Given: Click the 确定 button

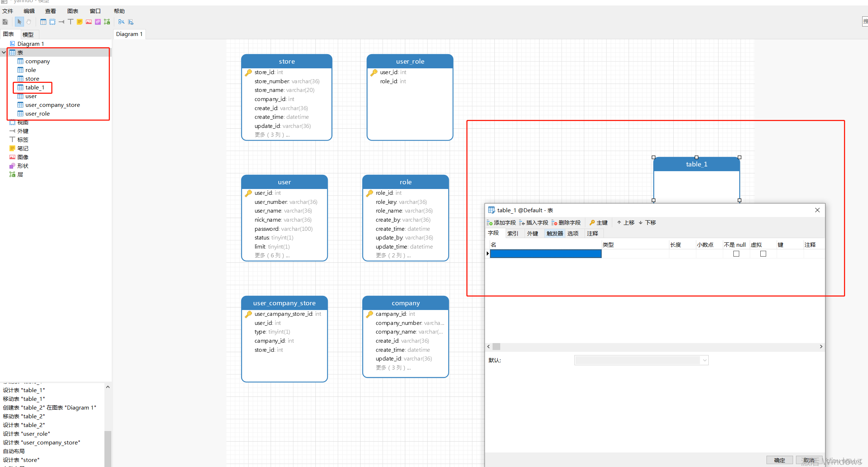Looking at the screenshot, I should click(779, 460).
